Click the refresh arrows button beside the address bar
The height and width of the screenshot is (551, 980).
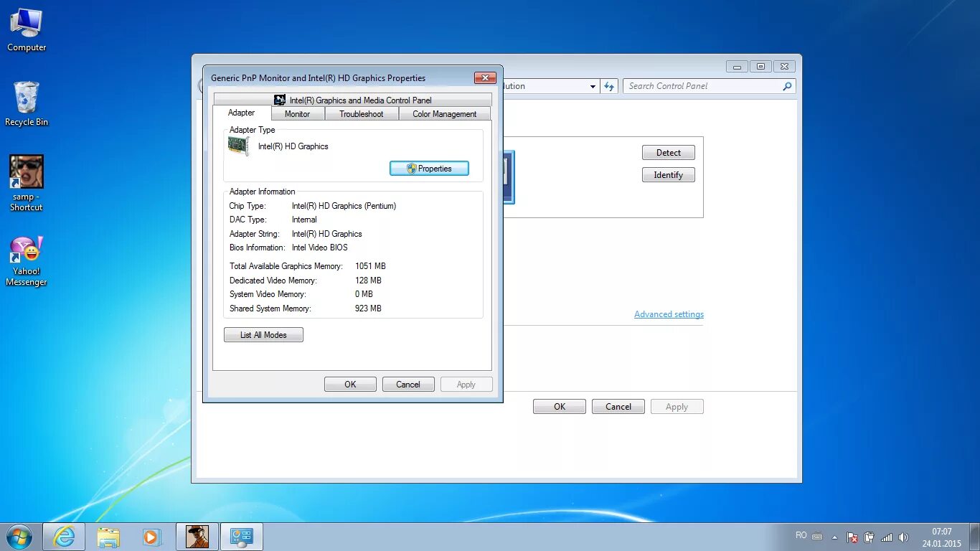coord(609,86)
